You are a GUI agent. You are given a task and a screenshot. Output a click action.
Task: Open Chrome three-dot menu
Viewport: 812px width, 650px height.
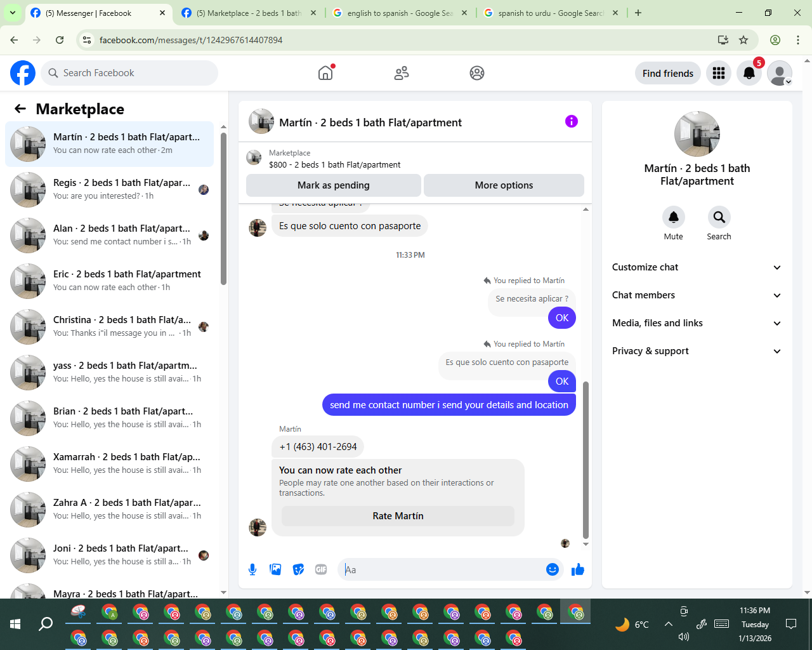point(798,40)
